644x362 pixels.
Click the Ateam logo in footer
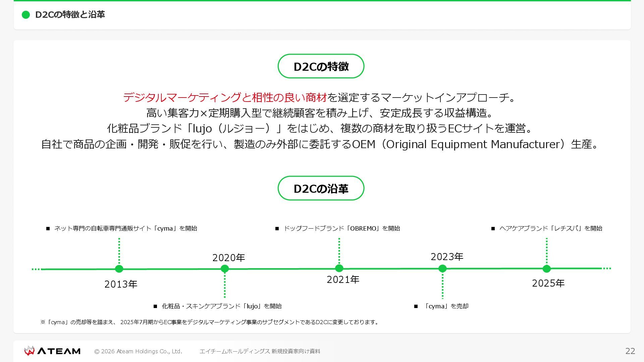pos(52,351)
